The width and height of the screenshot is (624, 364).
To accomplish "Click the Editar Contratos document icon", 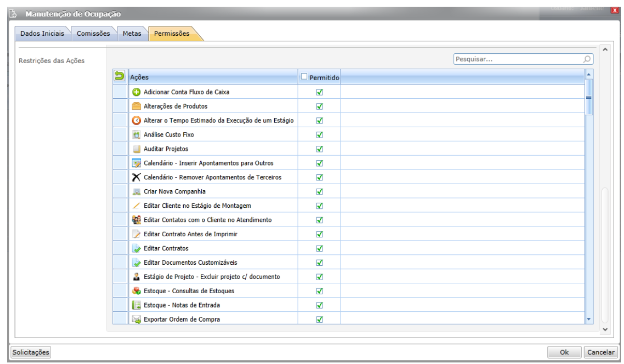I will [x=136, y=248].
